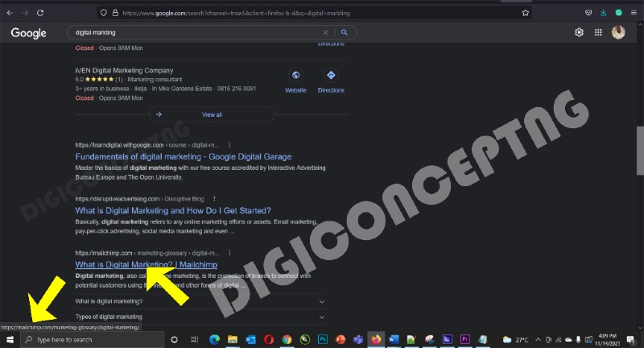Open Microsoft Teams from the taskbar

tap(358, 339)
